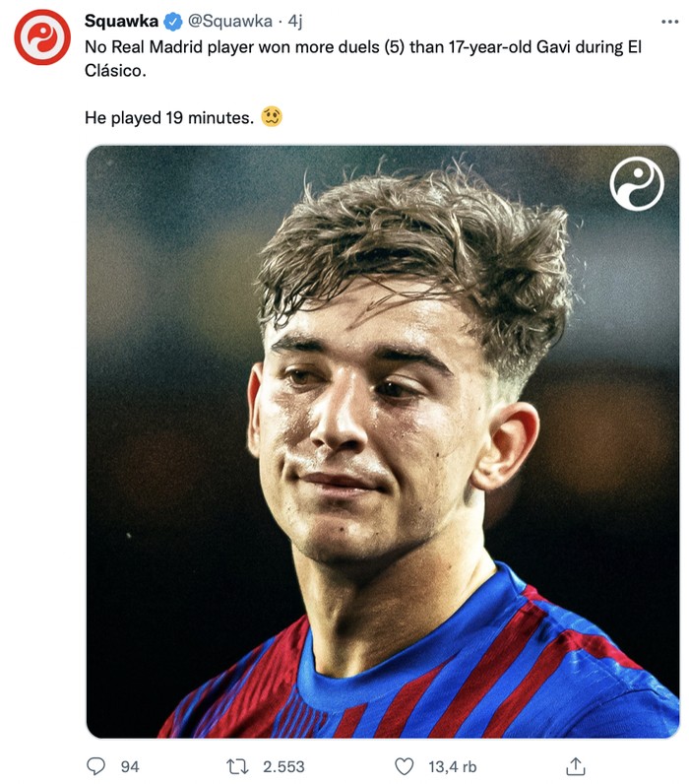Open the attached photo of the player's face

coord(382,443)
